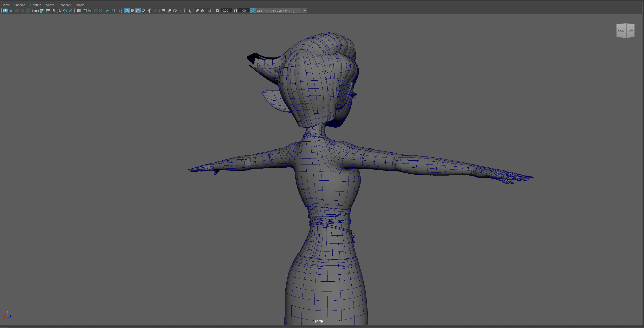Screen dimensions: 644x328
Task: Toggle the Shadows icon
Action: [155, 11]
